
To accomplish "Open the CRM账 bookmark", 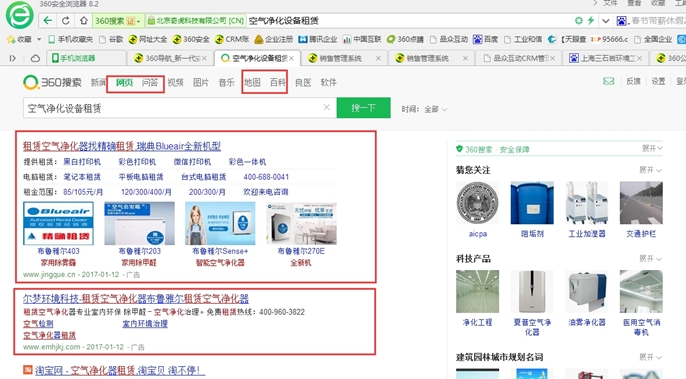I will (232, 39).
